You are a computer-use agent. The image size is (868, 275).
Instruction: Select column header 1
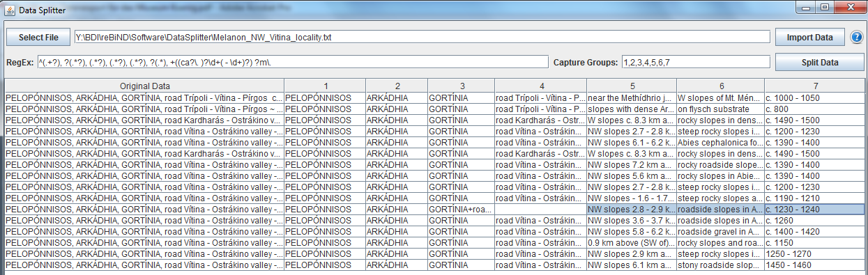coord(325,86)
